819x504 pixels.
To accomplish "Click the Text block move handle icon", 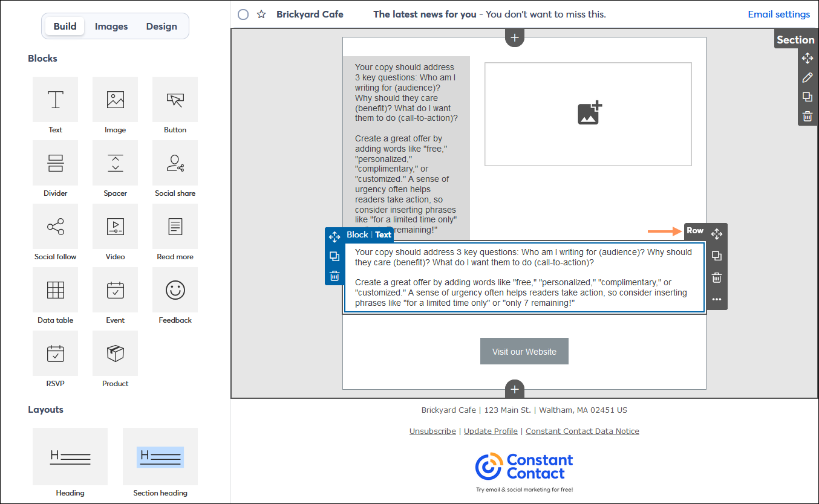I will (x=334, y=237).
